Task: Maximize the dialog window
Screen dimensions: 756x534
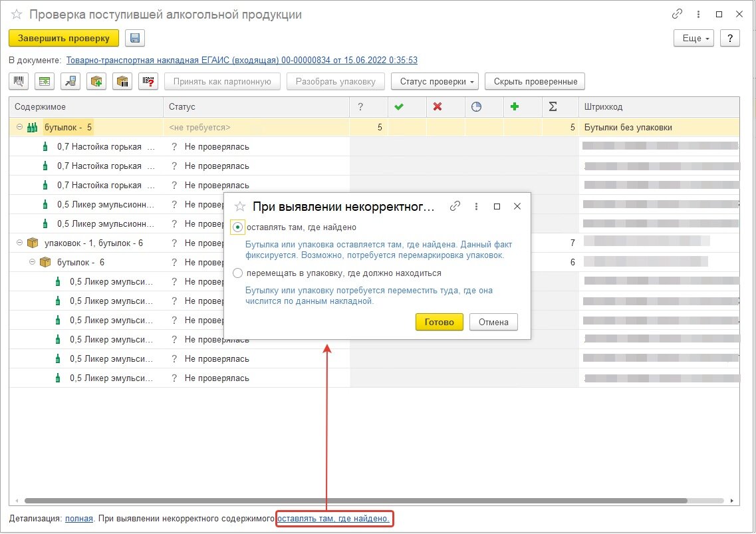Action: pos(497,206)
